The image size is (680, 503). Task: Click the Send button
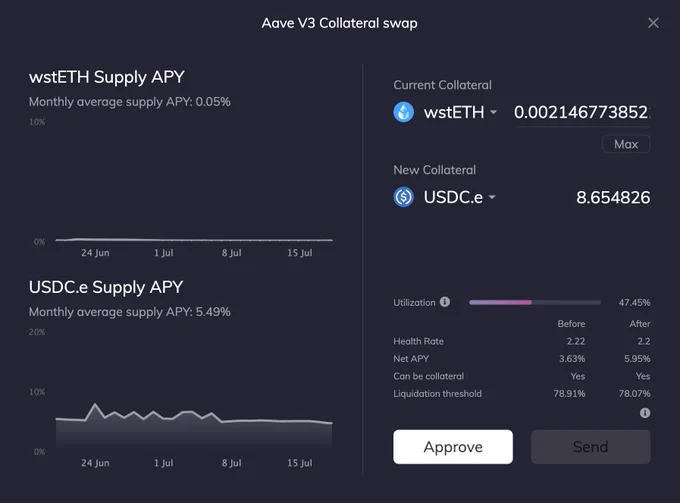coord(590,447)
